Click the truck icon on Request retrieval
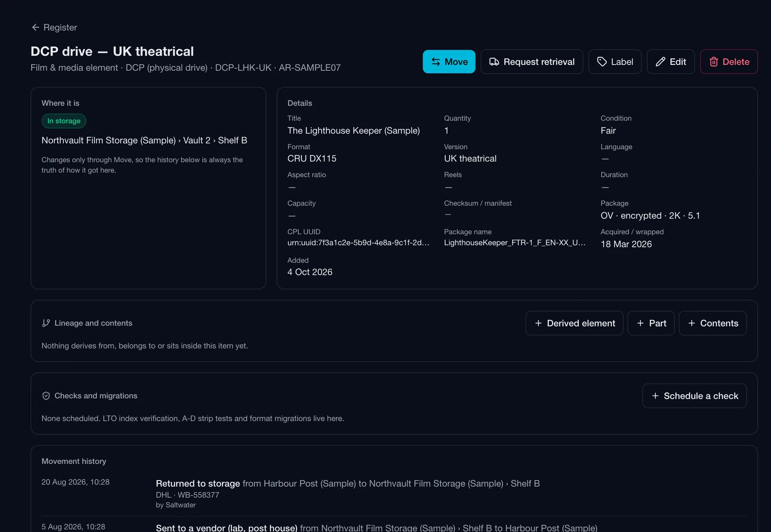771x532 pixels. [494, 62]
